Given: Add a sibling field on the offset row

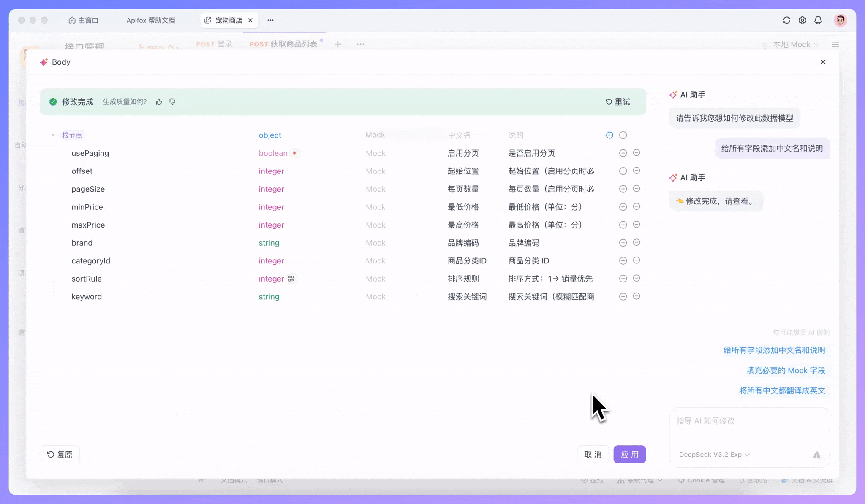Looking at the screenshot, I should 623,171.
